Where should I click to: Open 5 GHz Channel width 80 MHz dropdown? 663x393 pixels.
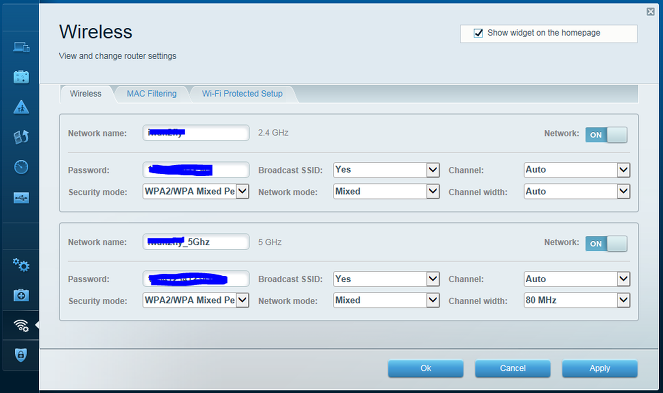[577, 300]
